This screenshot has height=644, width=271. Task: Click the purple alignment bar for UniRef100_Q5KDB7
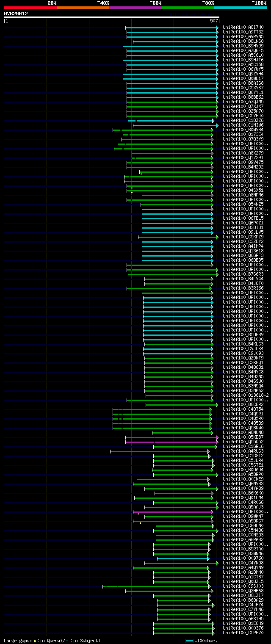click(x=171, y=437)
